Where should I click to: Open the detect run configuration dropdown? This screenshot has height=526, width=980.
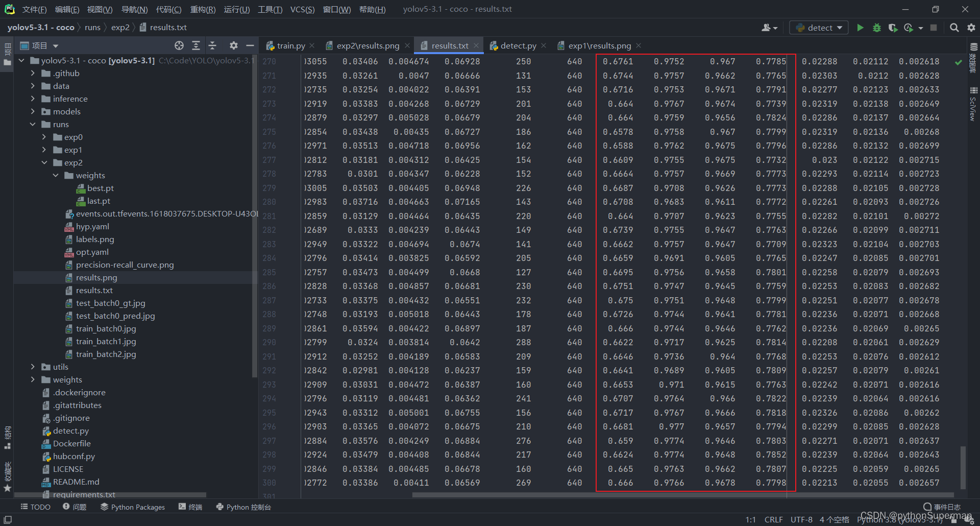tap(819, 28)
